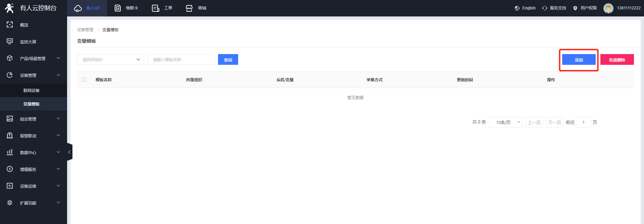The image size is (644, 224).
Task: Click the 更新时间 column header
Action: coord(465,80)
